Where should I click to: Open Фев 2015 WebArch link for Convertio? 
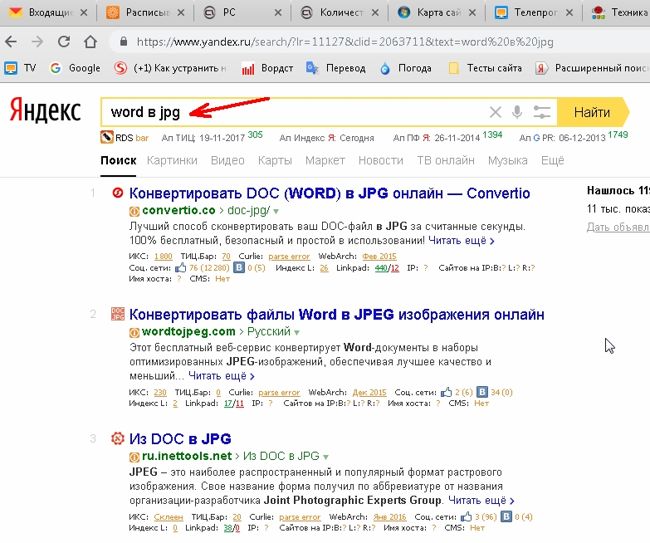379,256
